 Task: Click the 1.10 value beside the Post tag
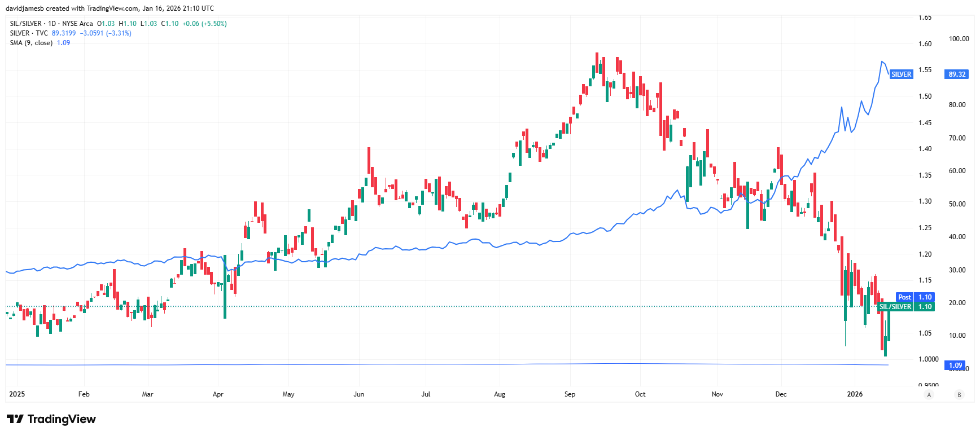[x=925, y=297]
